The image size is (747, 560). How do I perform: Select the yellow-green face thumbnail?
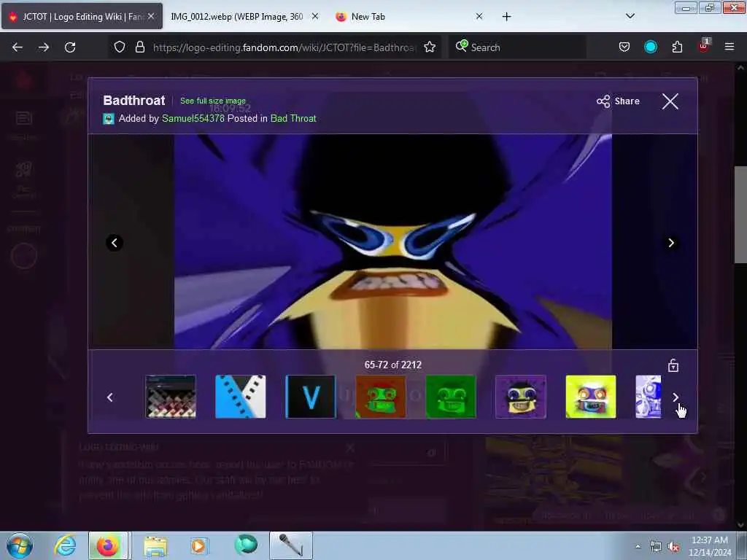591,397
